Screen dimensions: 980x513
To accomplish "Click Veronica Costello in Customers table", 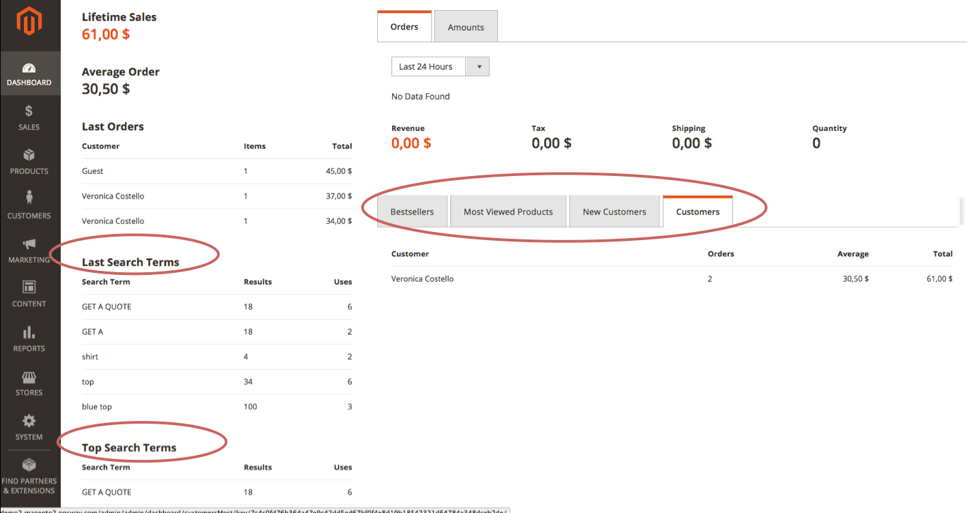I will (422, 279).
